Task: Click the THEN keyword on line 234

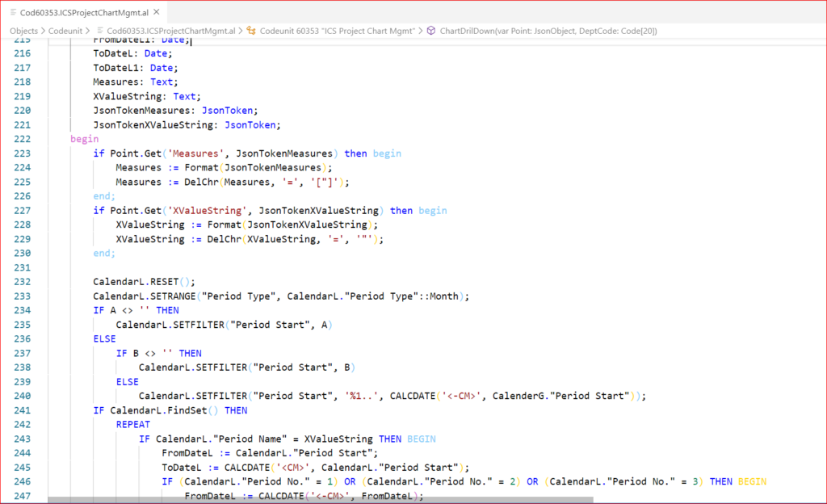Action: 167,310
